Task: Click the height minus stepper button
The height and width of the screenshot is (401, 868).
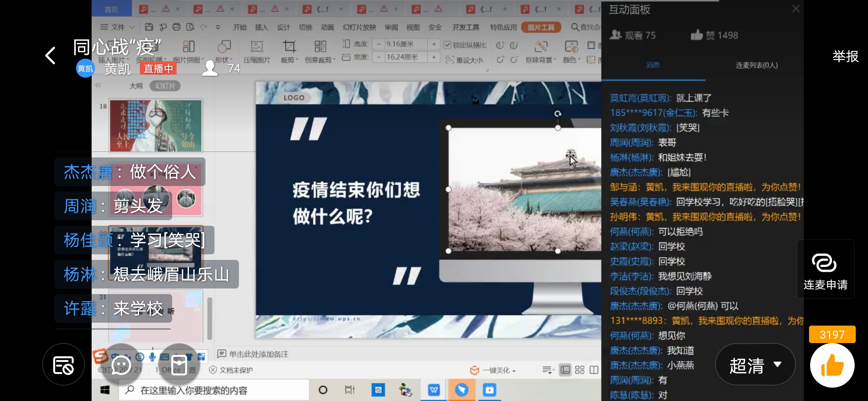Action: coord(378,44)
